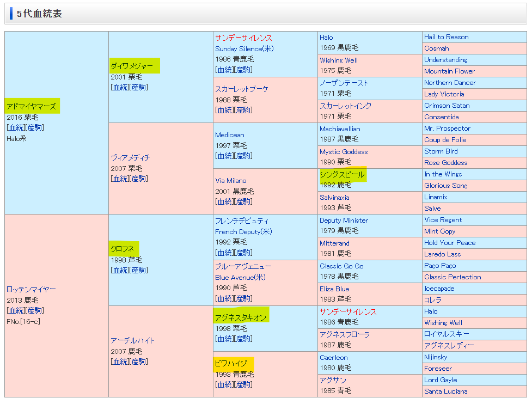Open the Via Milano link
Image resolution: width=532 pixels, height=398 pixels.
[230, 180]
